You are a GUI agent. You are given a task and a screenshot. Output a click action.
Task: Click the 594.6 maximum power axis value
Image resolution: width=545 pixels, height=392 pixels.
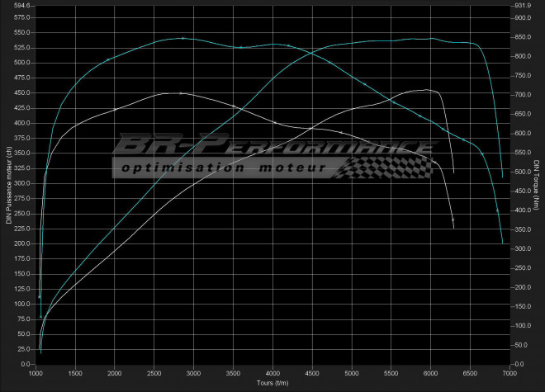[21, 6]
